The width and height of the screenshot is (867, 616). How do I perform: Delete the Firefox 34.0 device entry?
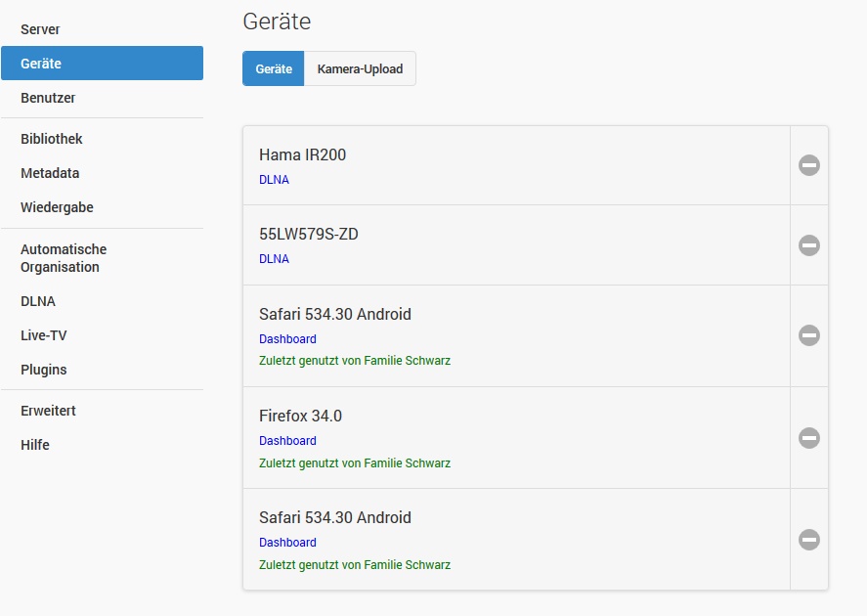tap(808, 438)
